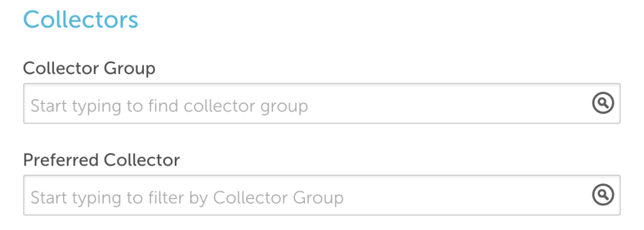Image resolution: width=644 pixels, height=230 pixels.
Task: Click the Collector Group search magnifier icon
Action: (603, 103)
